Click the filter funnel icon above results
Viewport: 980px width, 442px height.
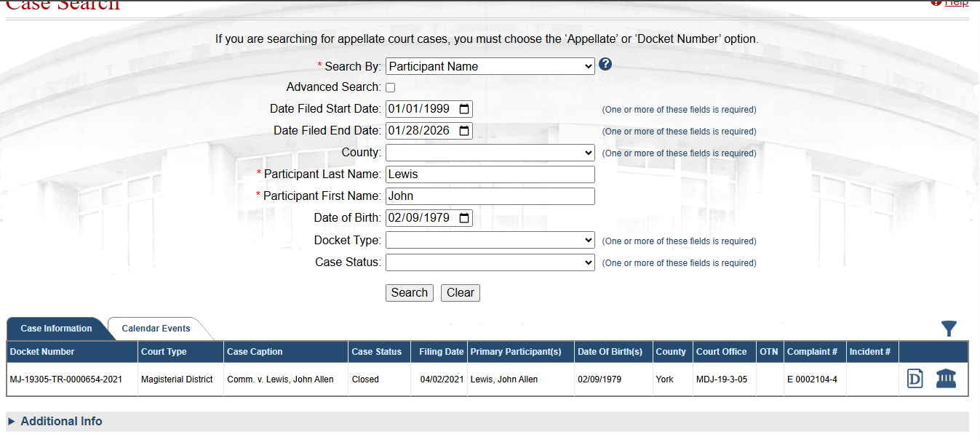(949, 329)
